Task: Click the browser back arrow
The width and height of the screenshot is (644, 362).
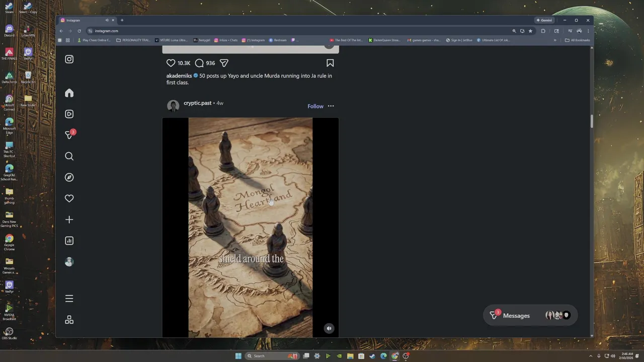Action: click(x=61, y=31)
